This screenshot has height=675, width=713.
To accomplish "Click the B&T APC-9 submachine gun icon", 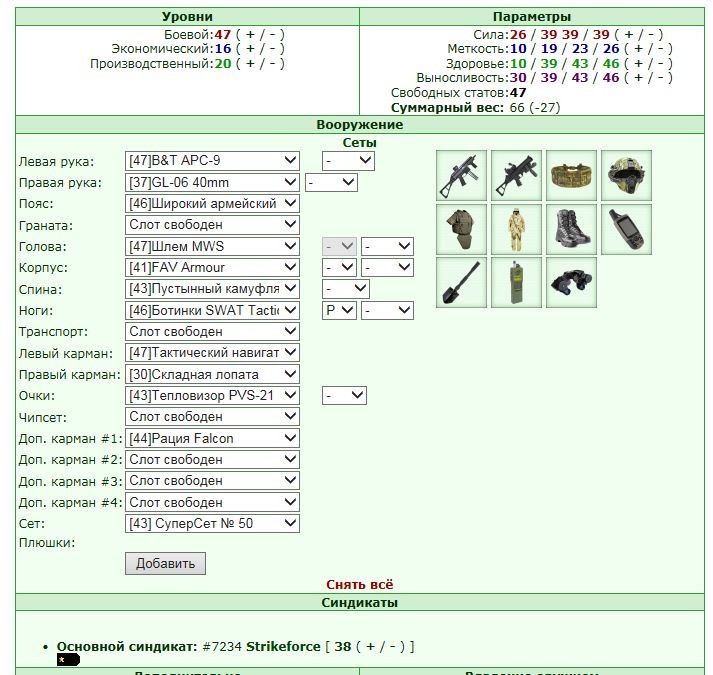I will click(461, 176).
